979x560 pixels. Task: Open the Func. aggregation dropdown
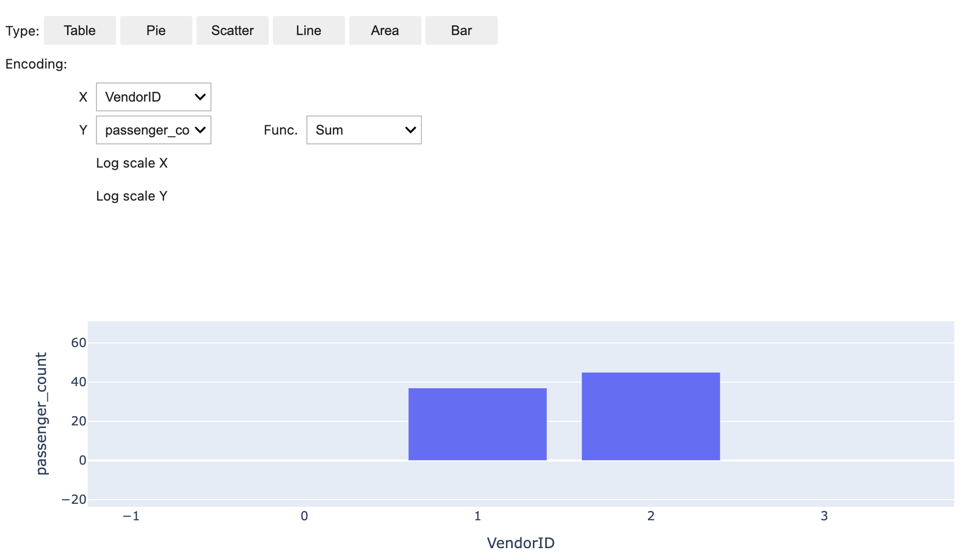tap(363, 130)
